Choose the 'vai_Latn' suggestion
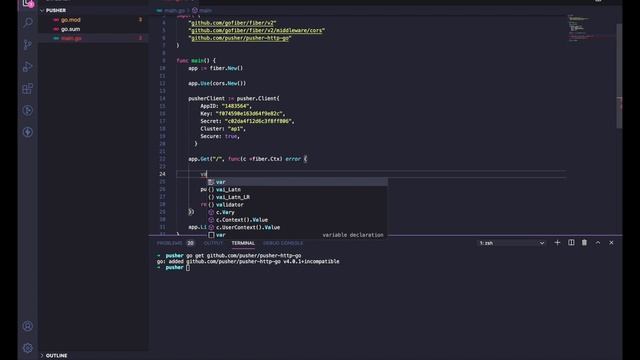This screenshot has width=640, height=360. pyautogui.click(x=297, y=189)
